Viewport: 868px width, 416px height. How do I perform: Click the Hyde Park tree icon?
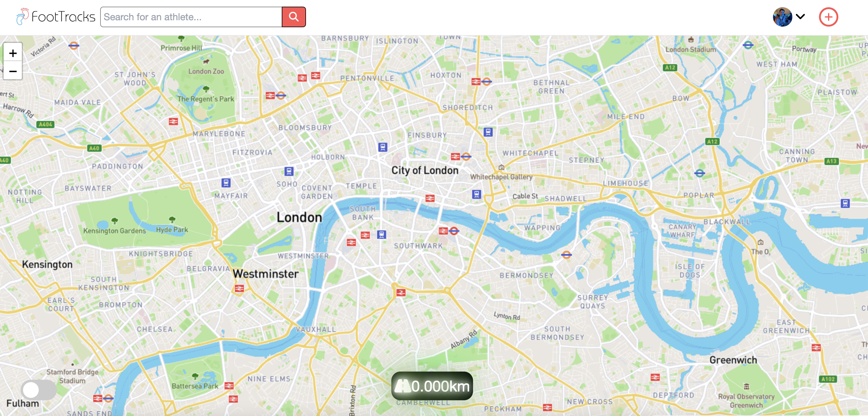tap(172, 220)
